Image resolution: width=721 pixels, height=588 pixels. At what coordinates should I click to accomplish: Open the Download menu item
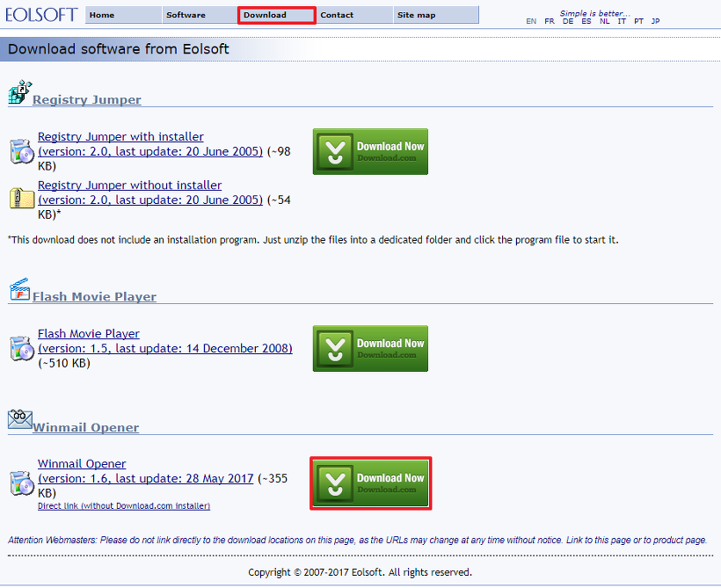(277, 15)
